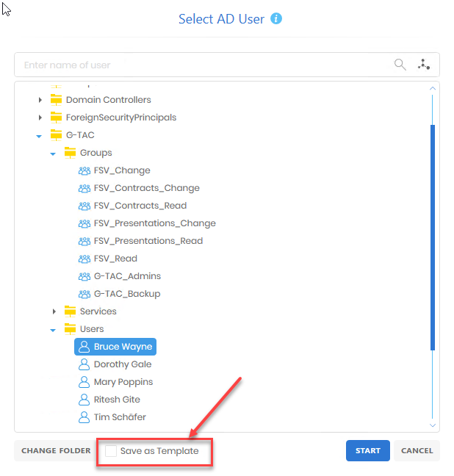Collapse the Users folder
The width and height of the screenshot is (454, 476).
coord(54,329)
